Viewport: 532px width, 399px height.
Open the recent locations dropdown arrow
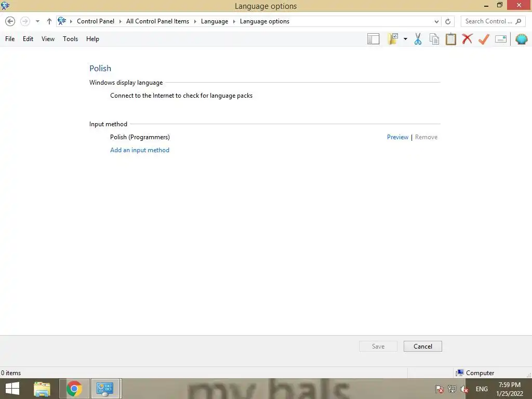(37, 21)
